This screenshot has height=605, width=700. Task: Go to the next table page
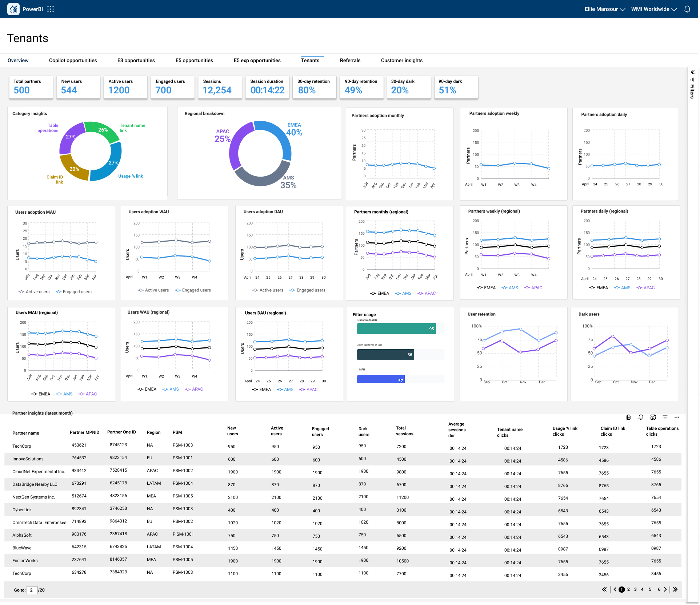click(x=665, y=589)
